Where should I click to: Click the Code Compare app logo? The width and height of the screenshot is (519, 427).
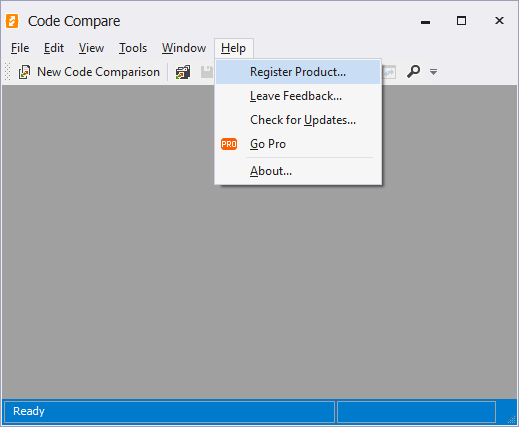12,21
